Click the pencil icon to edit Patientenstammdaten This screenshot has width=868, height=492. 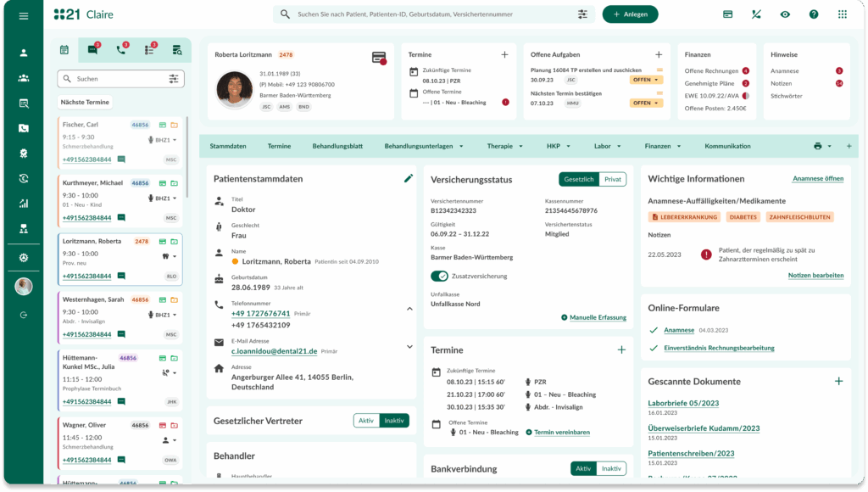pos(409,178)
